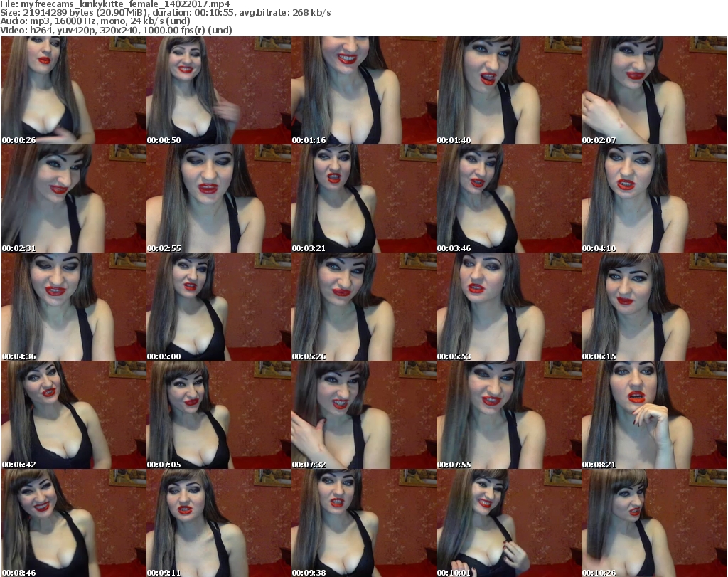Select the frame at 00:02:55

click(x=219, y=198)
